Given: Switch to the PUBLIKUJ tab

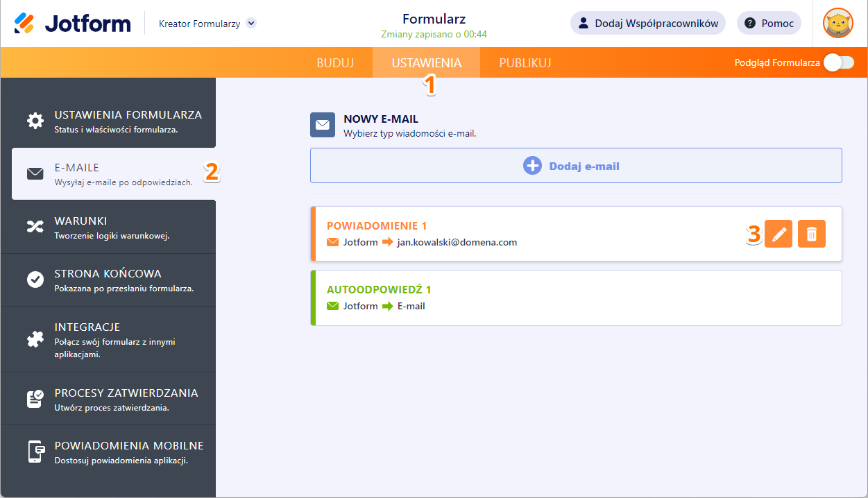Looking at the screenshot, I should [x=525, y=63].
